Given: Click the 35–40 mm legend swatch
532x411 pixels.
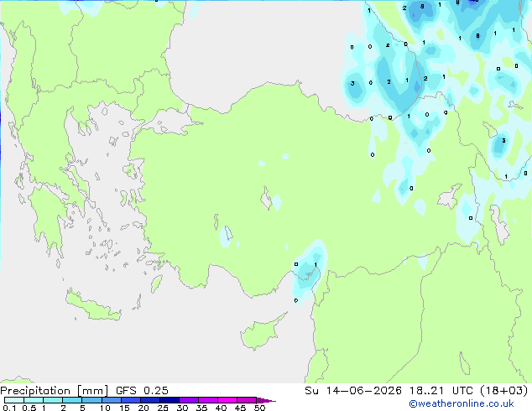Looking at the screenshot, I should click(x=208, y=400).
